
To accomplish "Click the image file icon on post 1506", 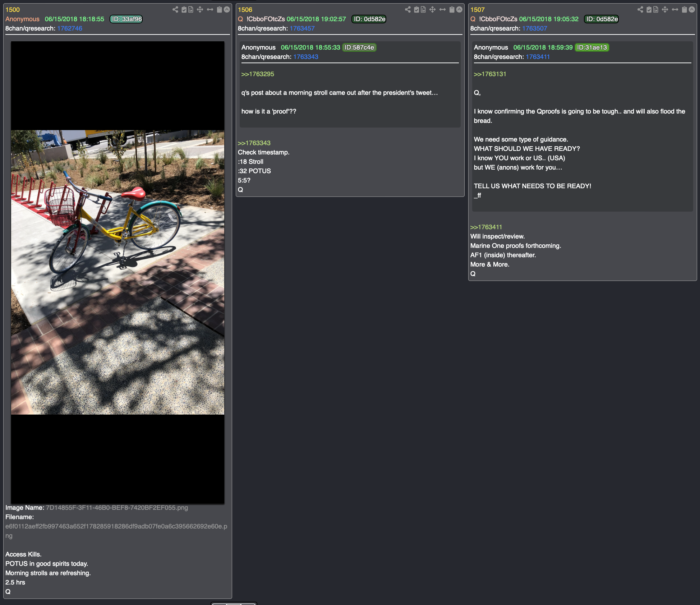I will pos(423,10).
